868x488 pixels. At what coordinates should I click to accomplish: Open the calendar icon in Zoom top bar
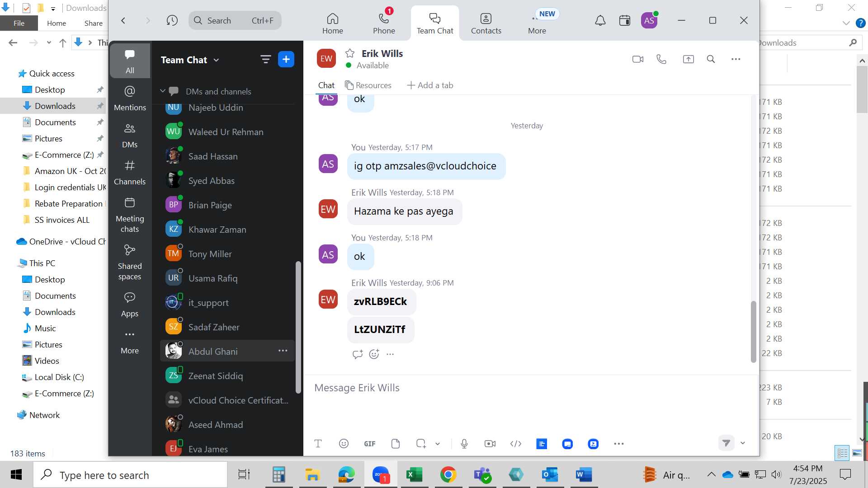pyautogui.click(x=625, y=20)
